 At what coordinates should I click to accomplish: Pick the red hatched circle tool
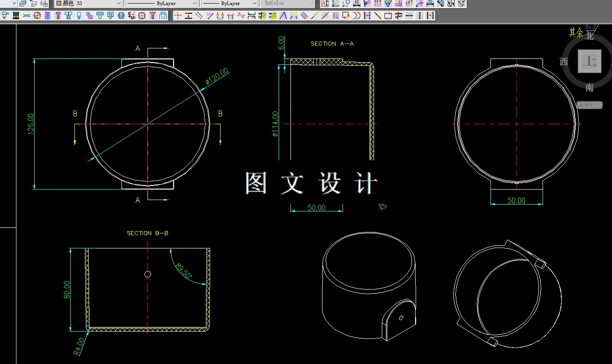(x=37, y=16)
